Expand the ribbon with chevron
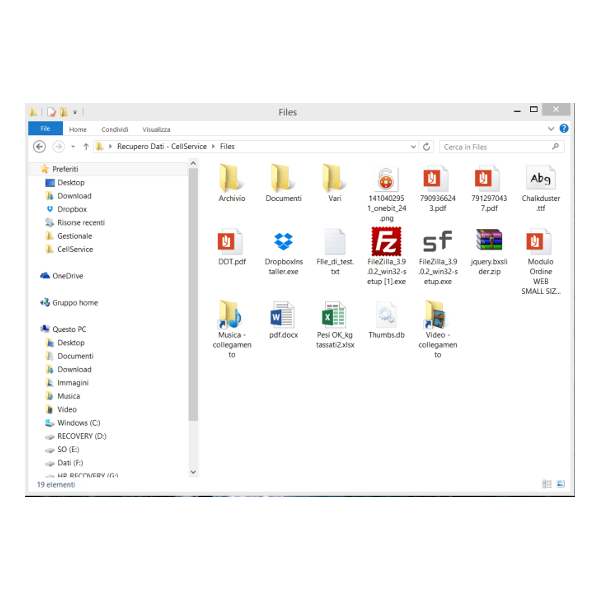This screenshot has width=600, height=600. click(551, 129)
